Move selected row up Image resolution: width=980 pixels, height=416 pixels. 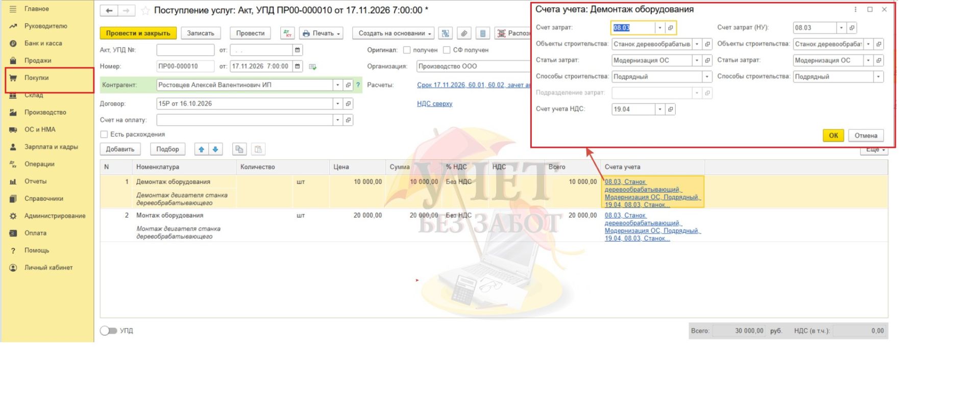click(x=202, y=149)
